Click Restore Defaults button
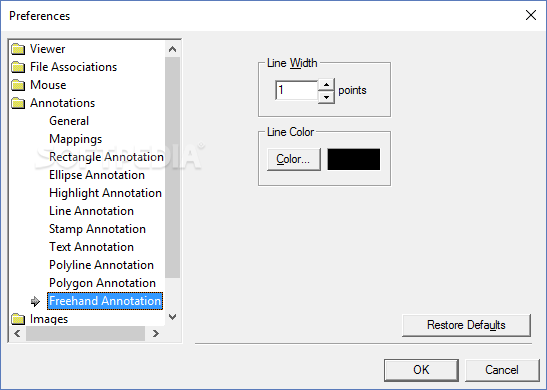The width and height of the screenshot is (547, 390). point(466,325)
